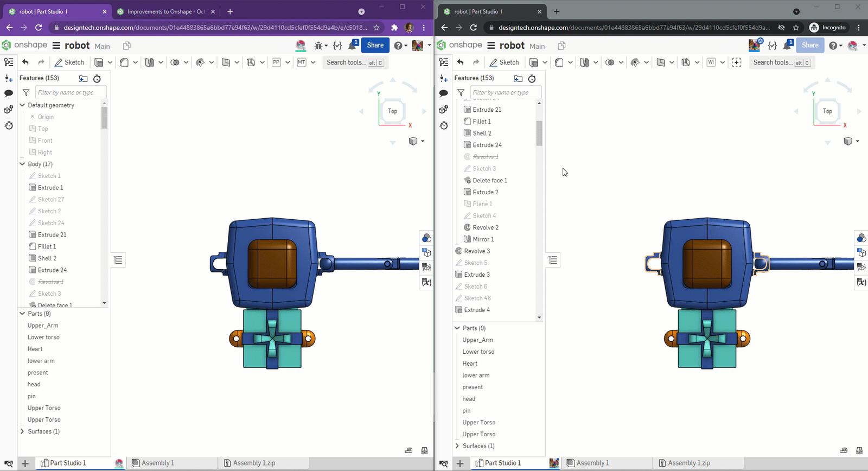Toggle the notes flyout at left canvas edge

pos(118,260)
